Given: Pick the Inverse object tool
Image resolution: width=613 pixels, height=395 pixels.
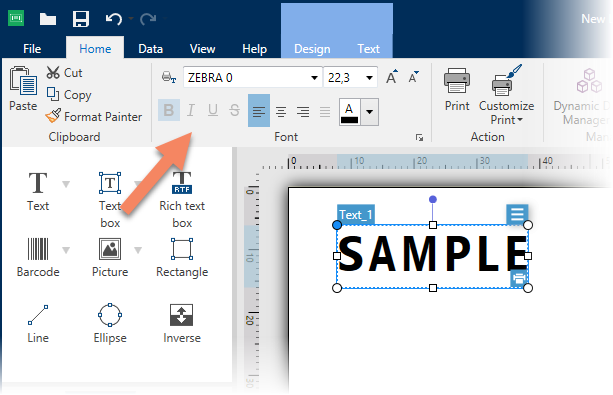Looking at the screenshot, I should pos(182,323).
